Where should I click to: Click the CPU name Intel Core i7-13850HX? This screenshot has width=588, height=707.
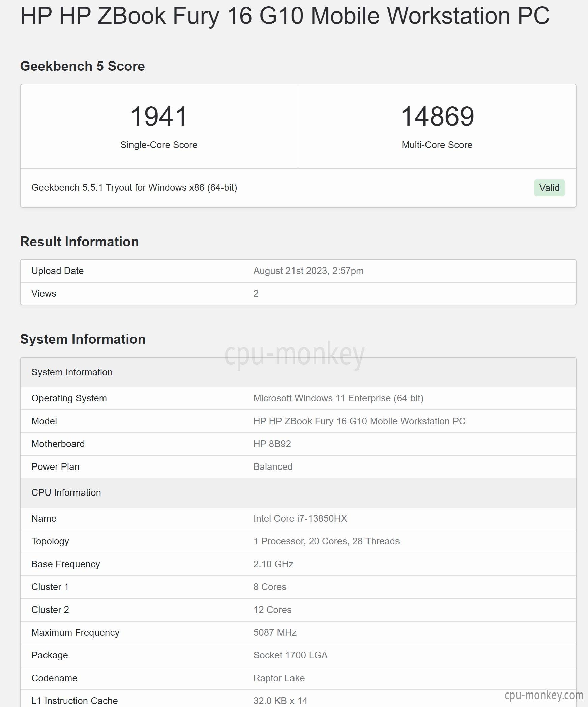click(300, 519)
